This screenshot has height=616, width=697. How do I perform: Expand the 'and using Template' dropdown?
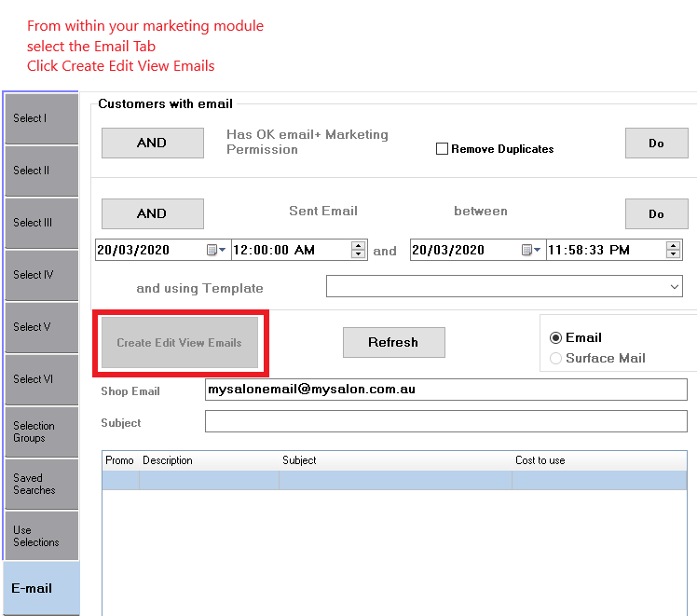pyautogui.click(x=676, y=288)
